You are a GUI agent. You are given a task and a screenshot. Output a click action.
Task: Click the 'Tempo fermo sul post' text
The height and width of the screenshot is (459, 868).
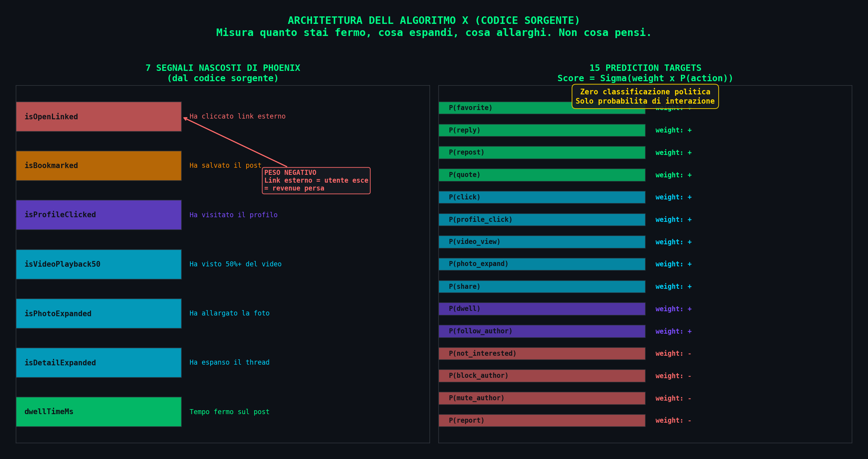[229, 412]
